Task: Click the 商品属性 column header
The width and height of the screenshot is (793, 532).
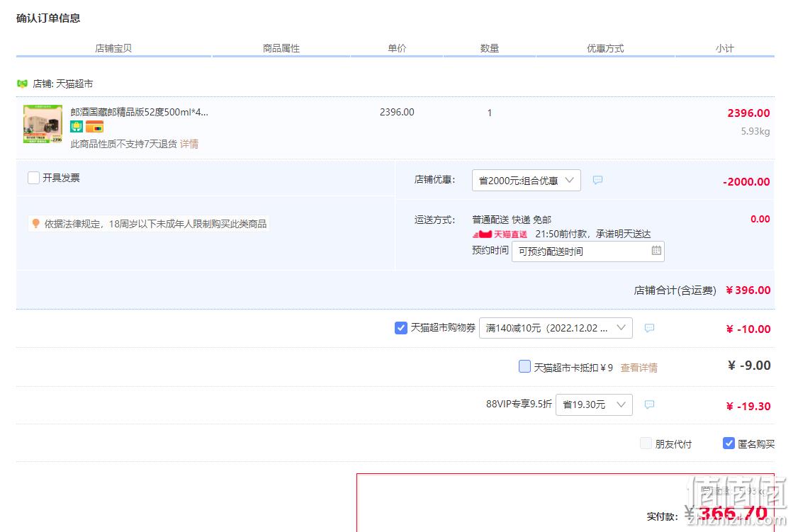Action: 281,48
